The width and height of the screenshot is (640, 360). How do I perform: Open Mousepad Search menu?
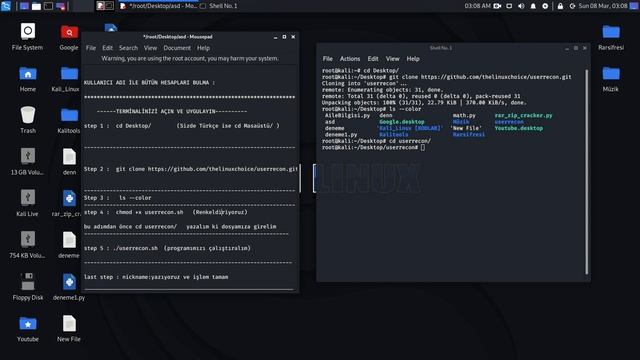pos(129,48)
